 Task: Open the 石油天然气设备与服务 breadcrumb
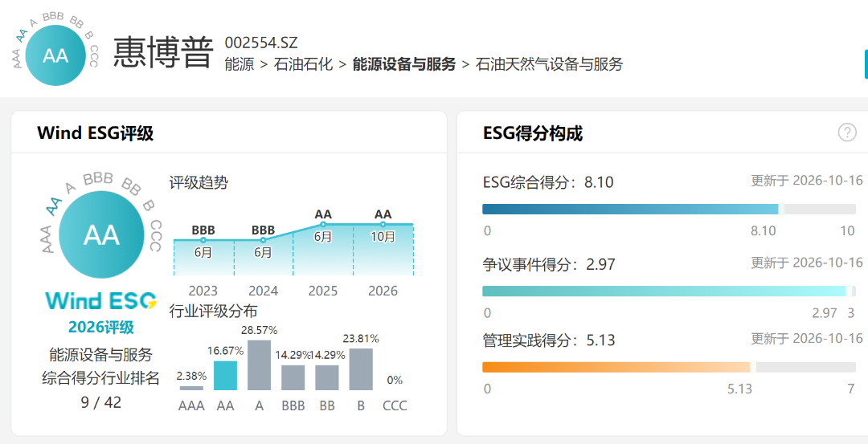click(549, 65)
